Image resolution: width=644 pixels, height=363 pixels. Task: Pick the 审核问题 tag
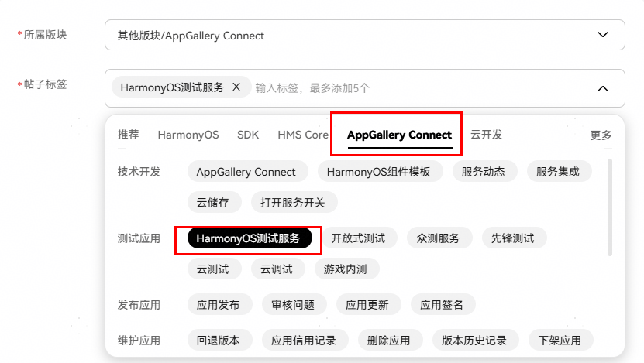(x=293, y=305)
